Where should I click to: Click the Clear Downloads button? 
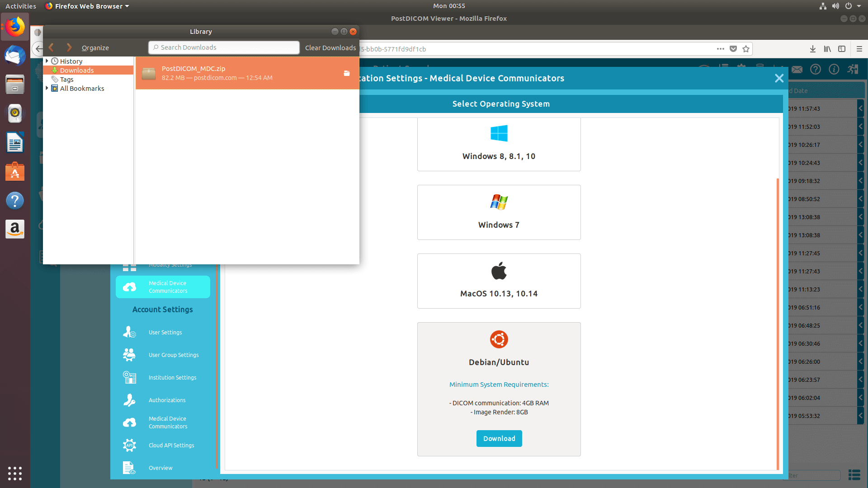(330, 47)
